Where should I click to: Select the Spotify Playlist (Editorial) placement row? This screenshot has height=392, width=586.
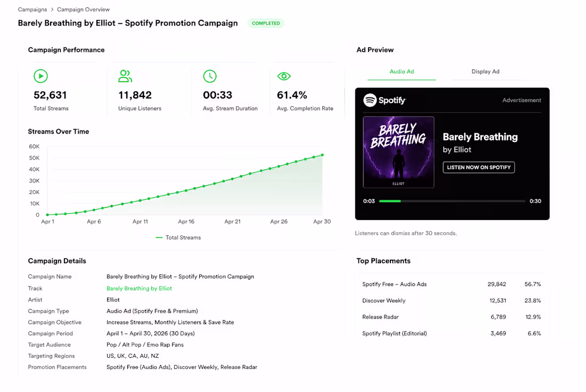451,333
